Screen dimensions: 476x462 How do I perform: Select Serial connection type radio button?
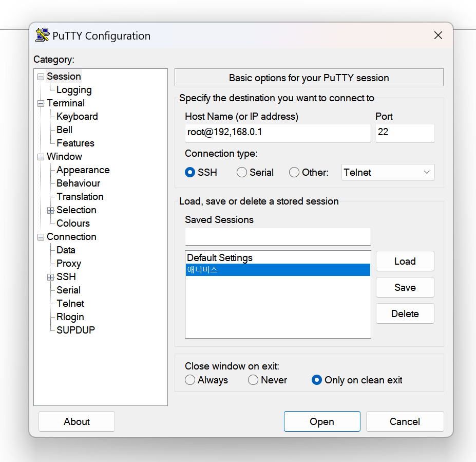click(242, 172)
